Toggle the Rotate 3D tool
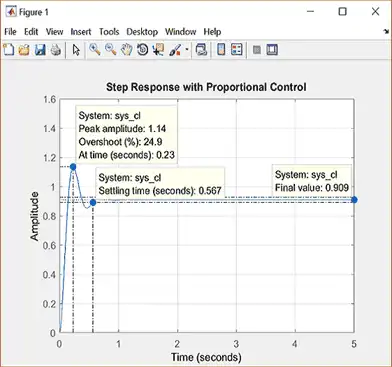392x367 pixels. [x=143, y=50]
